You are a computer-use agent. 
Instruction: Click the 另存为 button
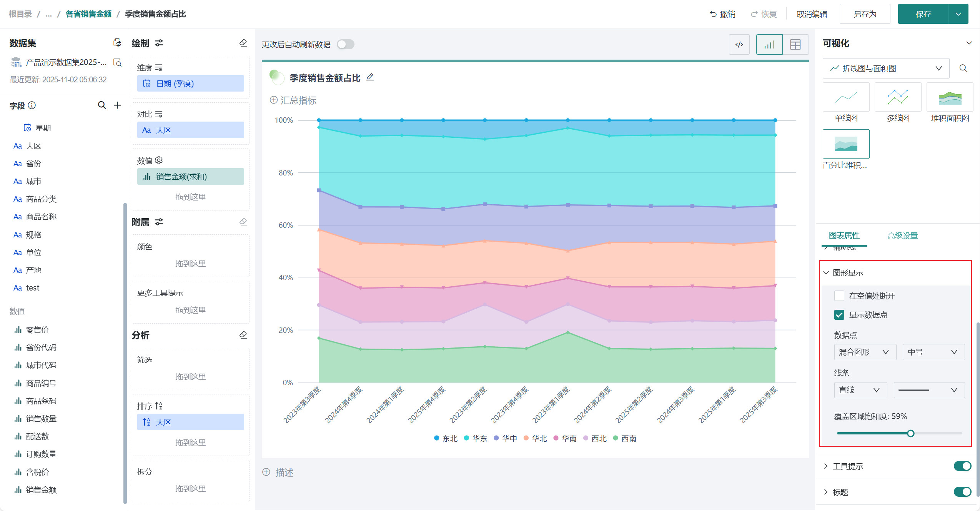pos(865,14)
